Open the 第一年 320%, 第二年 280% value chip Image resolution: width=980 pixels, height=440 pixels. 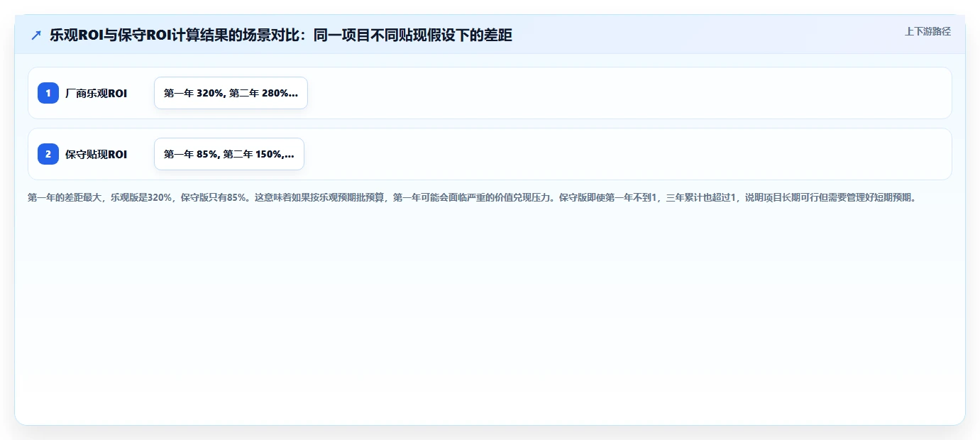tap(231, 93)
